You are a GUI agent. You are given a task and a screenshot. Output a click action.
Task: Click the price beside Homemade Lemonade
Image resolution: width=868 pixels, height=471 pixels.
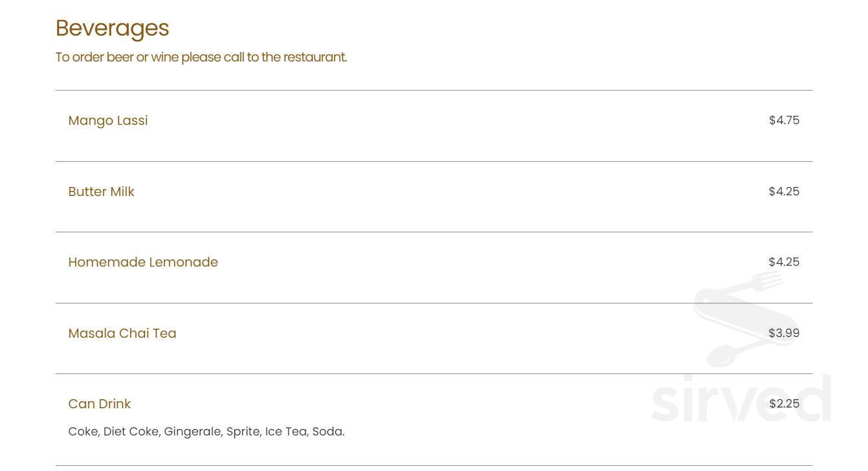point(784,262)
